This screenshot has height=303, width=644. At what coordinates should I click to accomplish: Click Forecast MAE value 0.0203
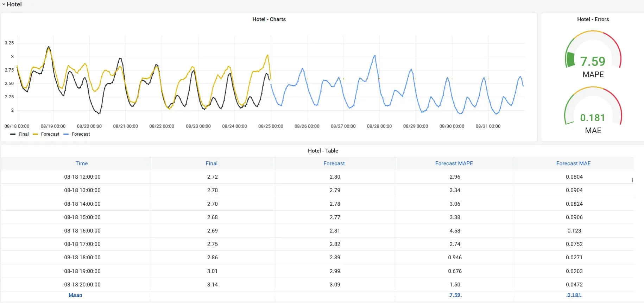click(574, 271)
